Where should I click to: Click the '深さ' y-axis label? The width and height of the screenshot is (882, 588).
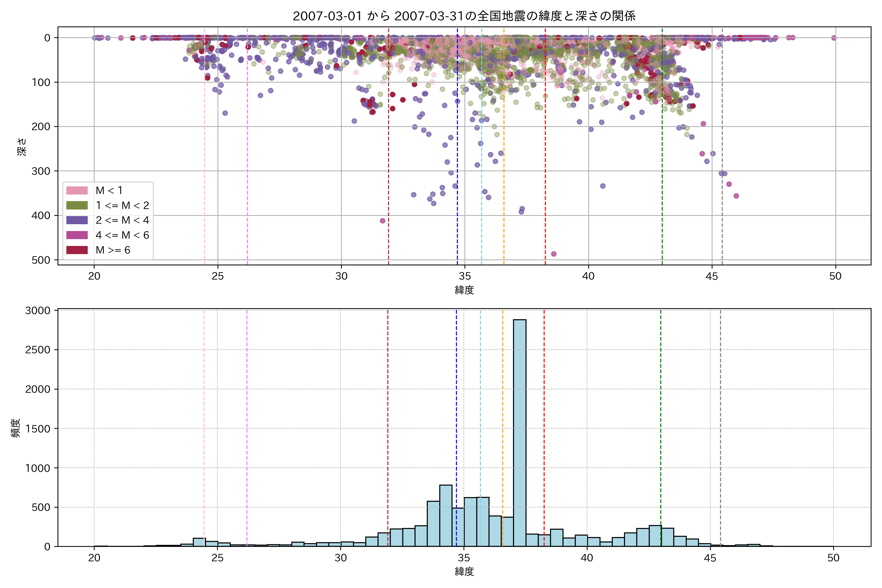click(x=22, y=147)
